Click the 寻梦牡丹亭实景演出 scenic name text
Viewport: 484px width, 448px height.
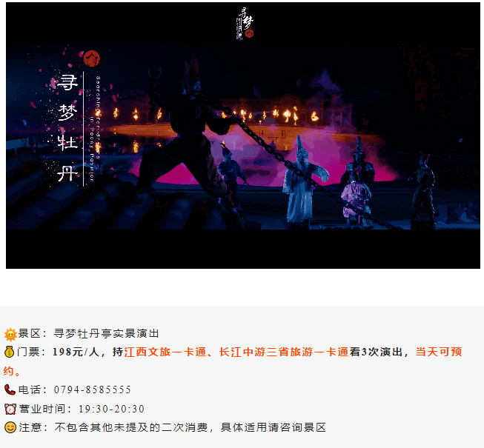[107, 334]
